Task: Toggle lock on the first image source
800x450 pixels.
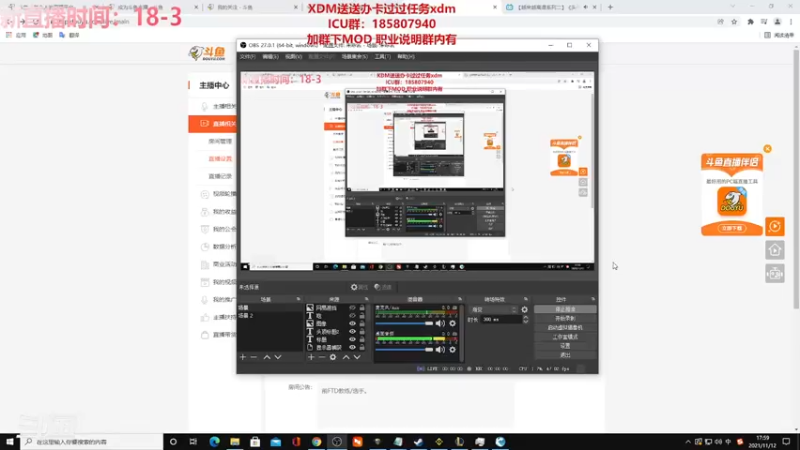Action: click(362, 308)
